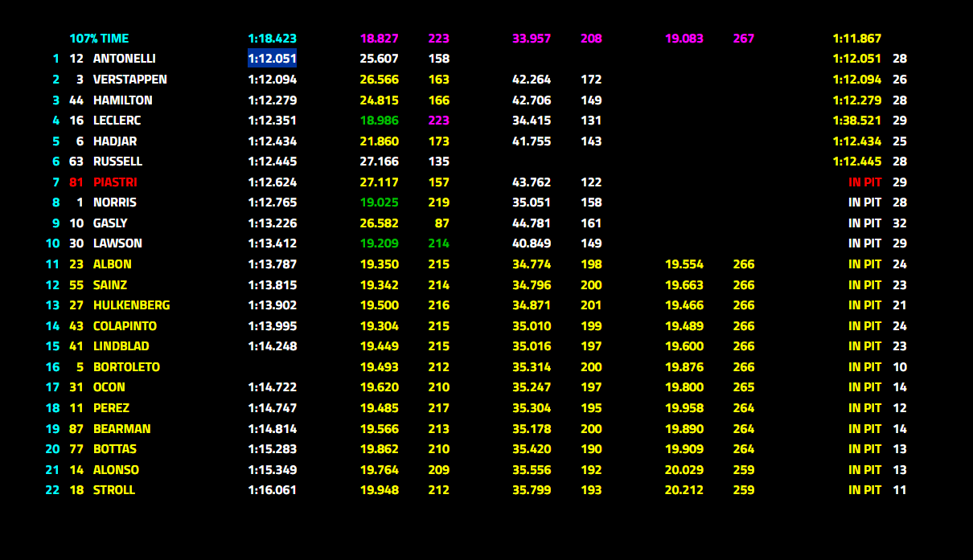Click Piastri's red IN PIT status
The image size is (973, 560).
pyautogui.click(x=865, y=182)
